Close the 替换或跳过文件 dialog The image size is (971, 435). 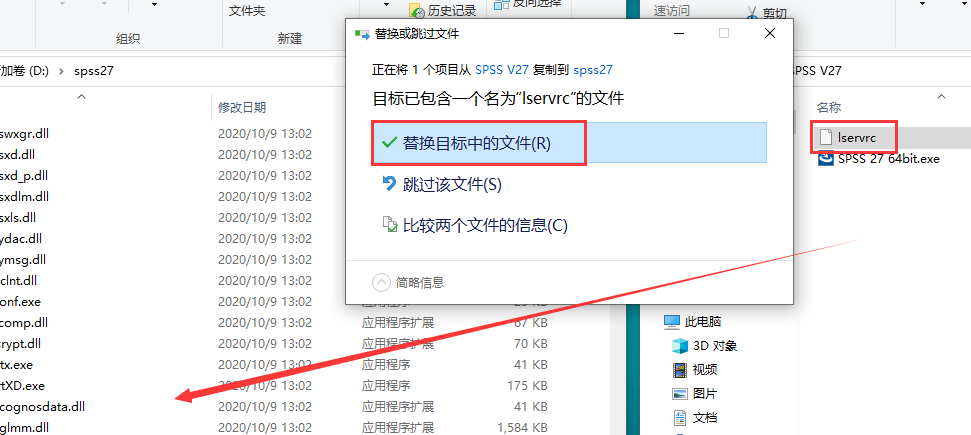[x=769, y=33]
